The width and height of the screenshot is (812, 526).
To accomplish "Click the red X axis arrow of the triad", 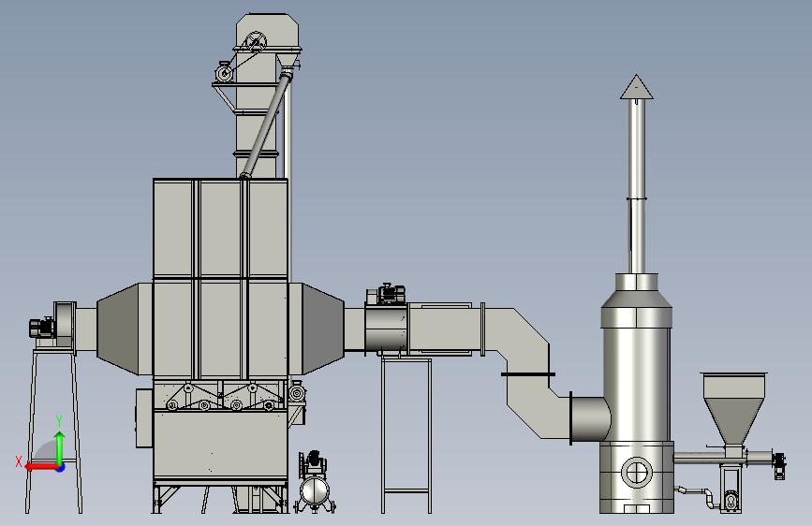I will (x=42, y=467).
